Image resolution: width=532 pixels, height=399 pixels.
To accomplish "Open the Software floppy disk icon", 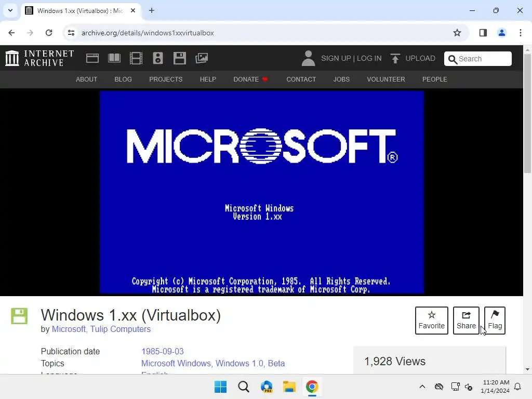I will tap(179, 58).
